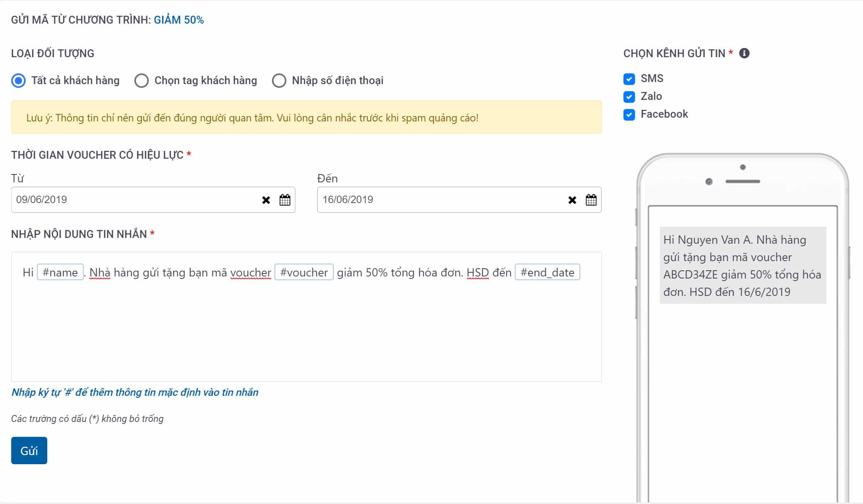Clear the 'Từ' start date value
The height and width of the screenshot is (504, 863).
(x=266, y=200)
